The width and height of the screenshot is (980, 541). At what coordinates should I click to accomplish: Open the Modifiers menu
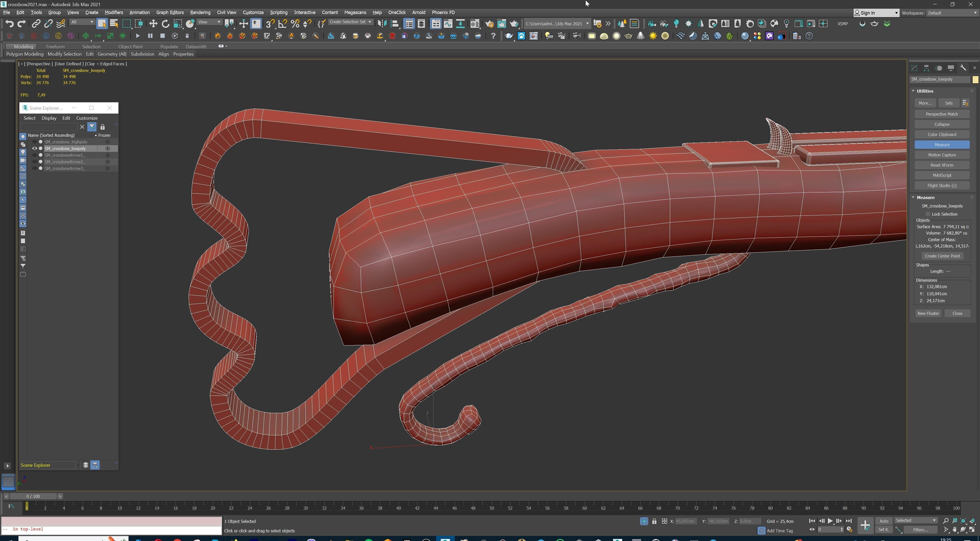(x=113, y=13)
